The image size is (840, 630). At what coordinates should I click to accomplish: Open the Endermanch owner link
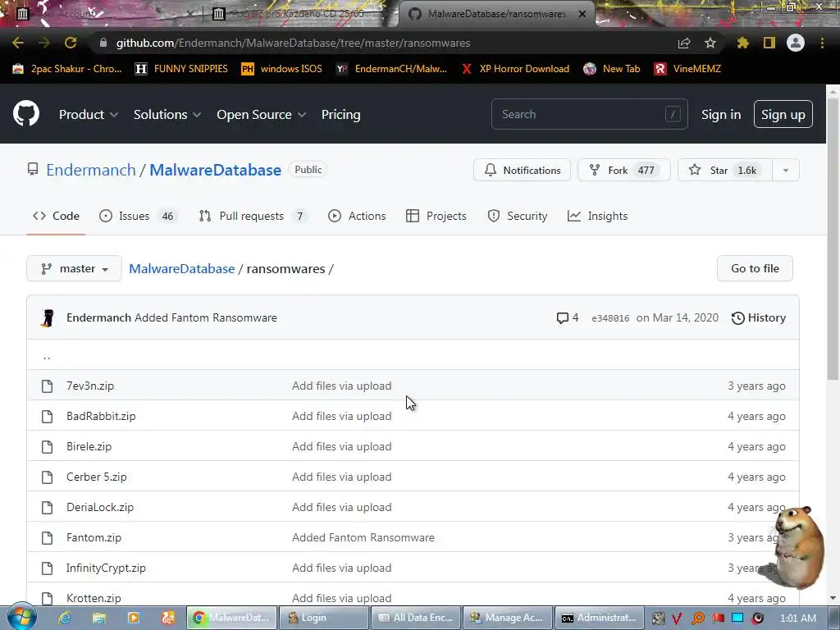[x=90, y=170]
